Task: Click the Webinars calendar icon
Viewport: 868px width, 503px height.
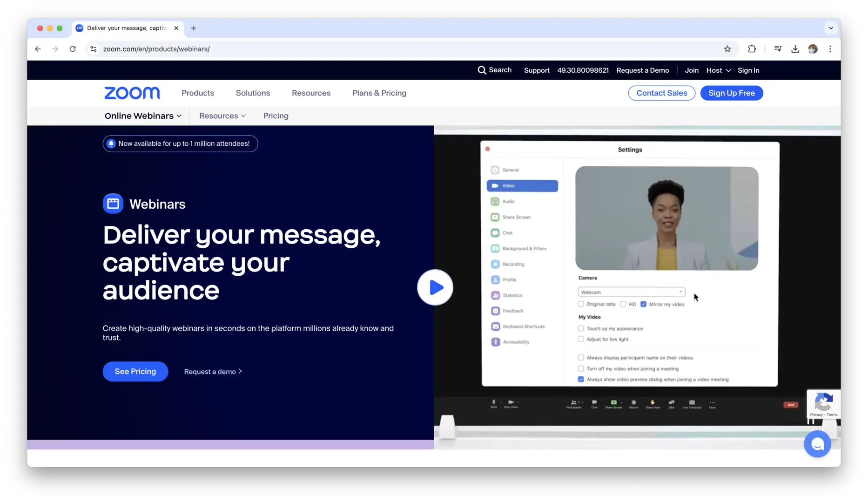Action: (x=113, y=204)
